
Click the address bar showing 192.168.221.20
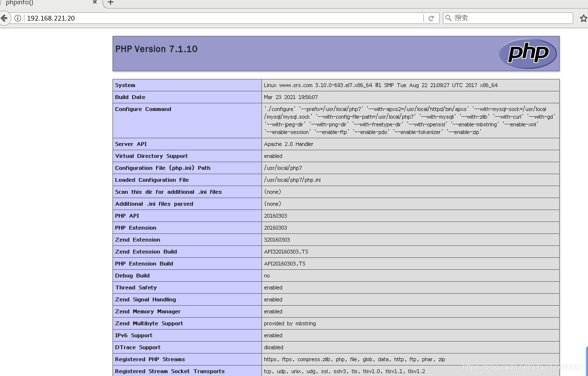tap(224, 18)
